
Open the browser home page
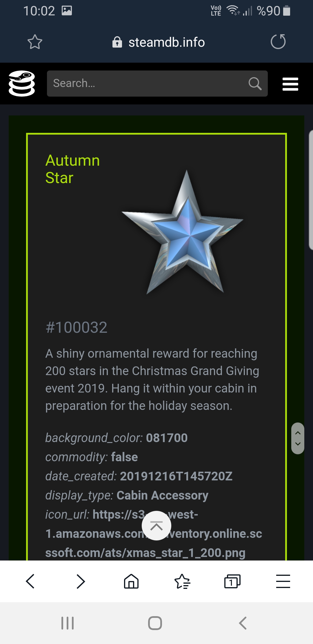tap(131, 581)
